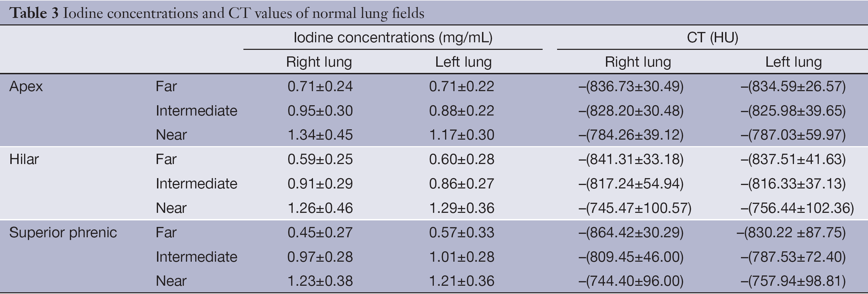Select the CT (HU) column header
This screenshot has width=868, height=294.
(712, 37)
